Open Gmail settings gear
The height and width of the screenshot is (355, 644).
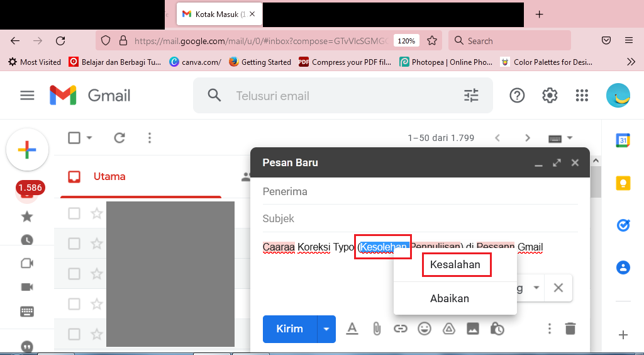(550, 95)
